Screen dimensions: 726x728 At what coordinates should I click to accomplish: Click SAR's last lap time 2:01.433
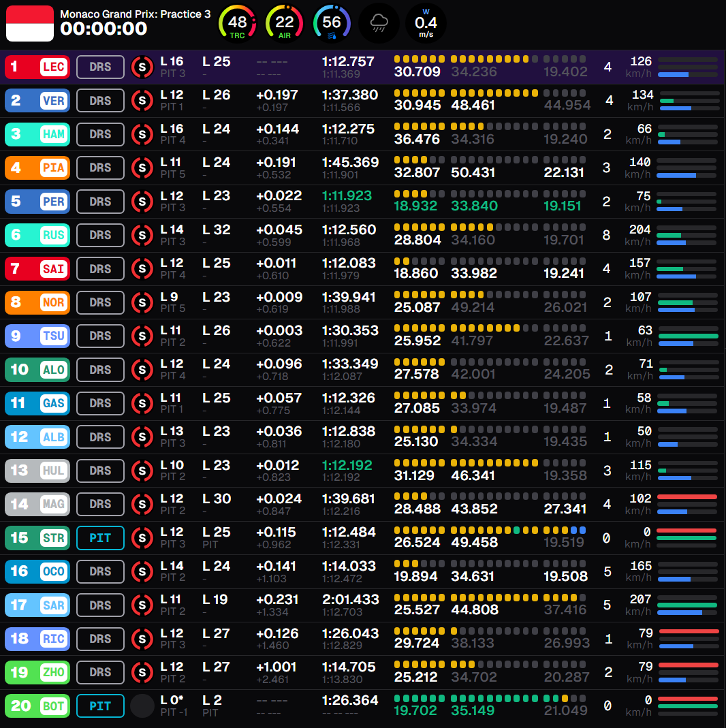[351, 599]
